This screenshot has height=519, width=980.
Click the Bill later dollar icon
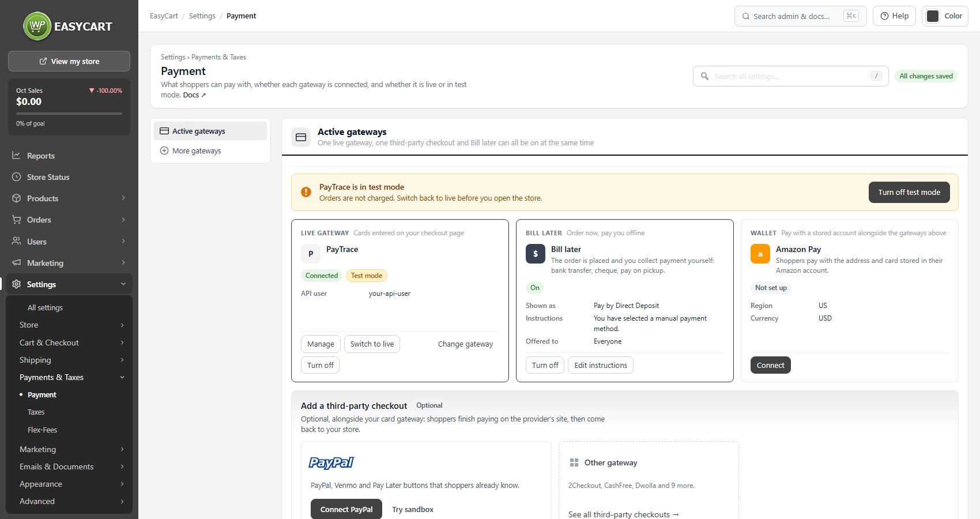(536, 254)
